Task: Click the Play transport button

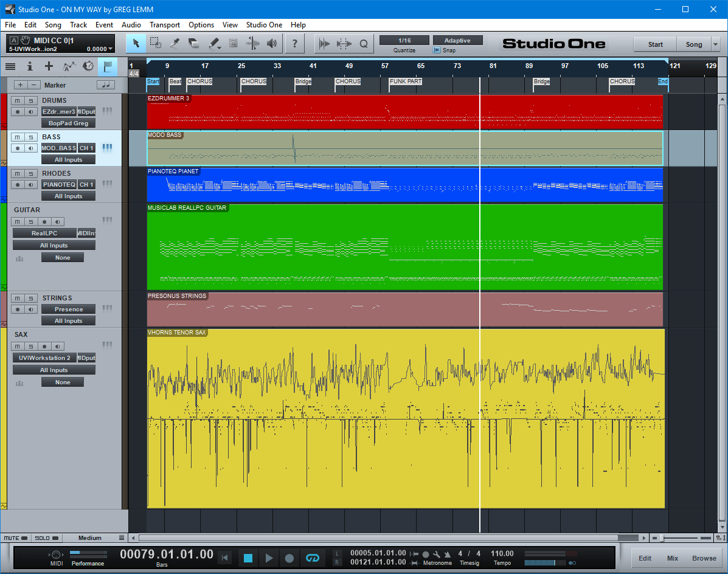Action: 269,558
